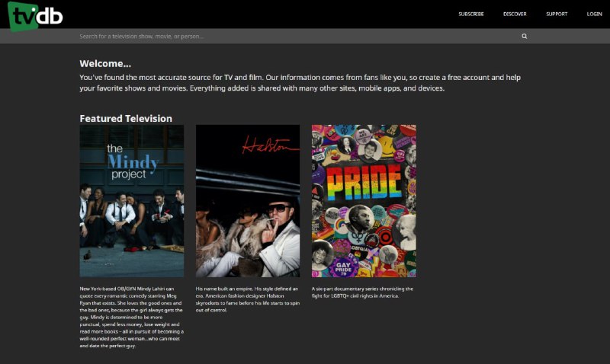Click the Featured Television heading
610x364 pixels.
126,118
